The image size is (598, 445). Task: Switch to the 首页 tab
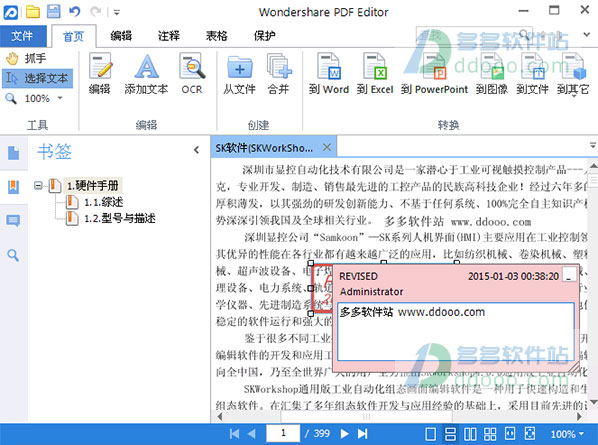click(x=73, y=36)
